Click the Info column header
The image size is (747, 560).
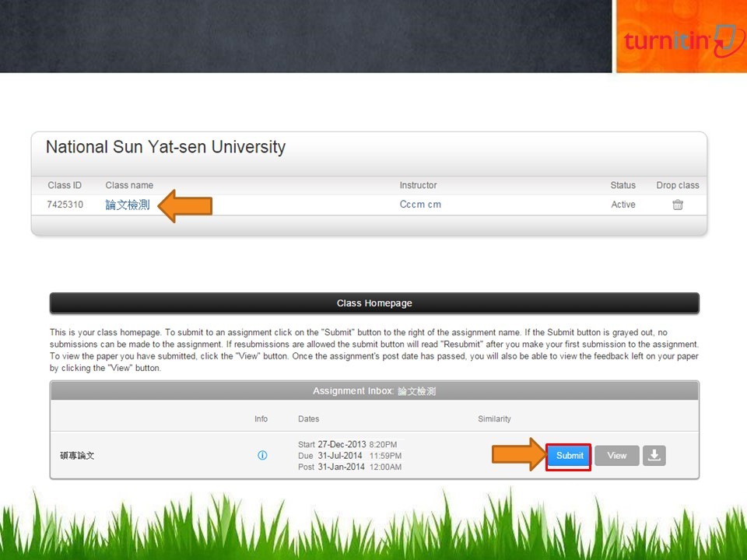pyautogui.click(x=261, y=418)
